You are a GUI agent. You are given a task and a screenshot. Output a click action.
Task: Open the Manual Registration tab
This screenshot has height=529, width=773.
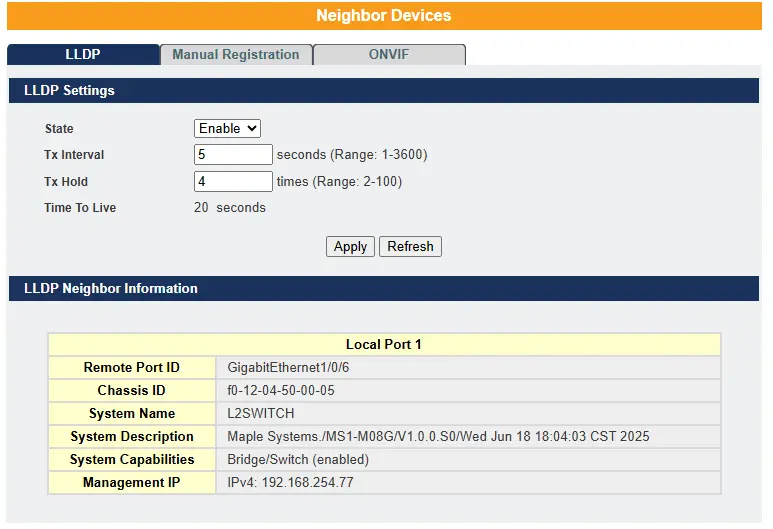pos(236,54)
